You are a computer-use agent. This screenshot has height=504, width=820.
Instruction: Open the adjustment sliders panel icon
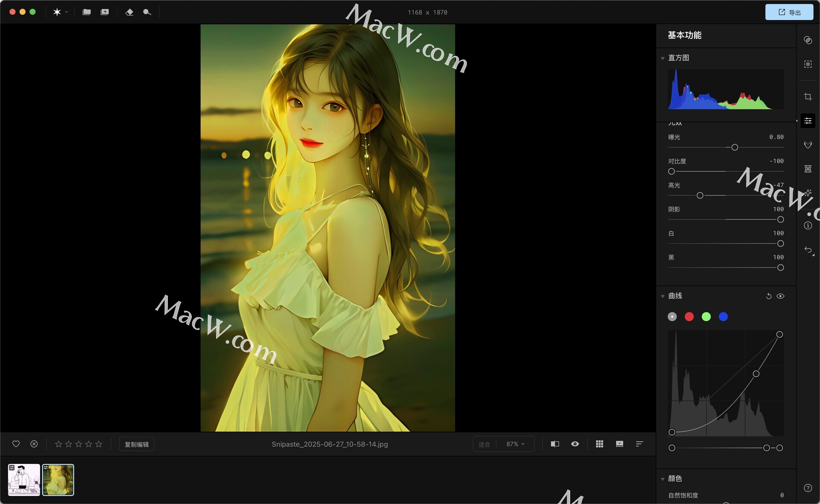(808, 121)
